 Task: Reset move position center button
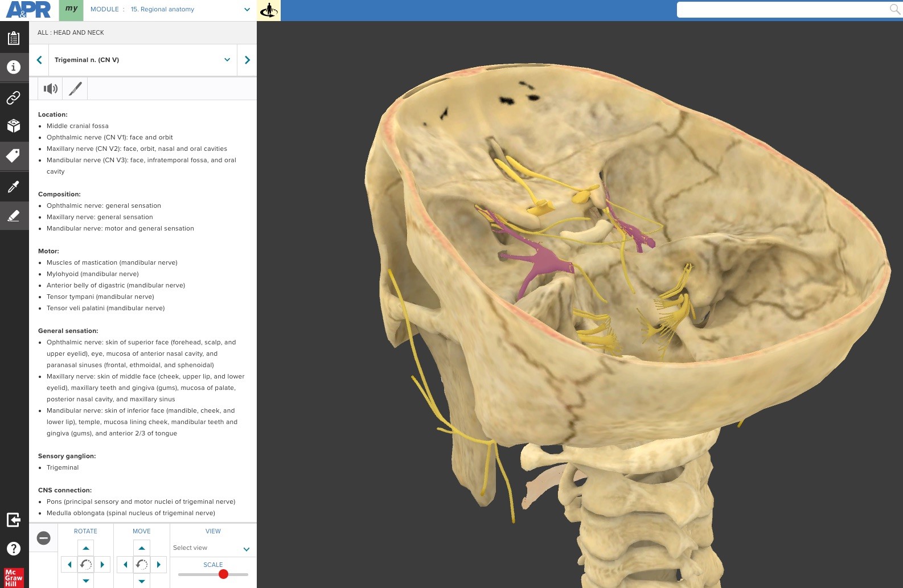click(x=142, y=565)
